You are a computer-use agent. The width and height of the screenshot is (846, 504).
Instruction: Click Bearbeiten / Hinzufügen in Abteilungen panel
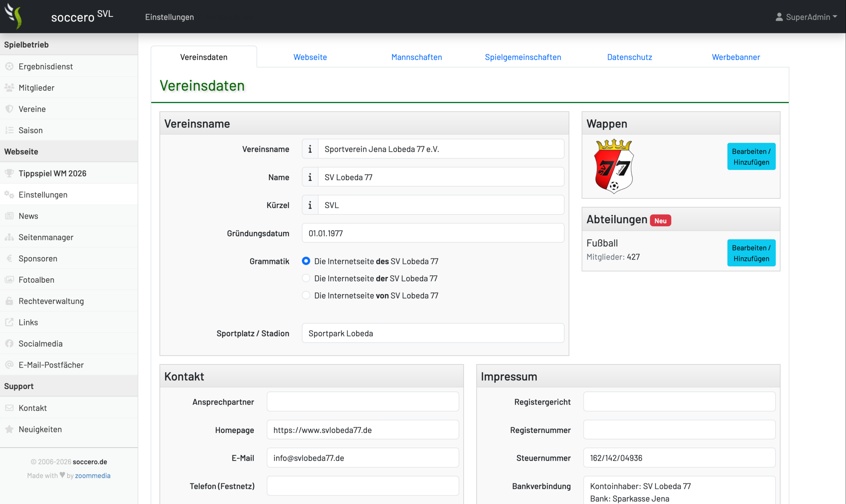[751, 253]
